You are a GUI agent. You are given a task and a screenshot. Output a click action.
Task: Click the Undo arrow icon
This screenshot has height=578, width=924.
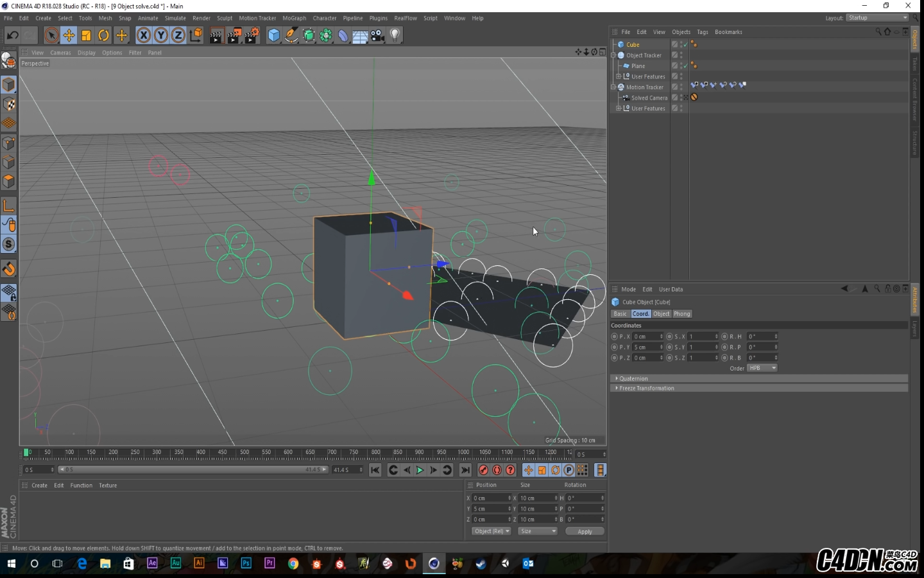click(x=12, y=35)
